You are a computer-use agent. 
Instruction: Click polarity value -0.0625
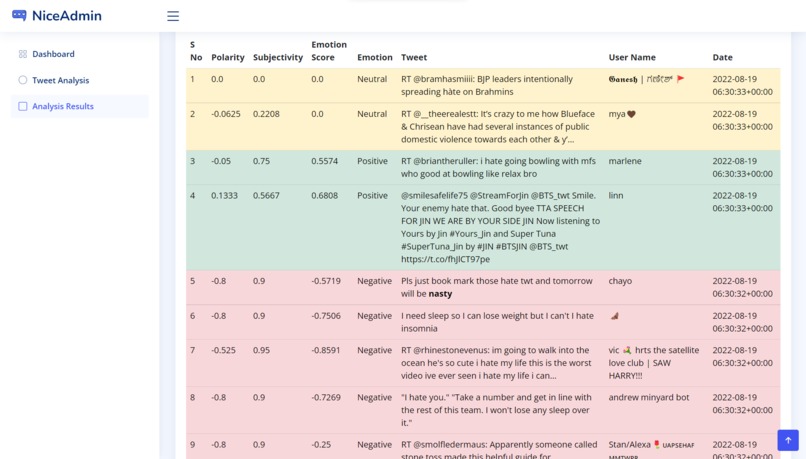point(226,114)
